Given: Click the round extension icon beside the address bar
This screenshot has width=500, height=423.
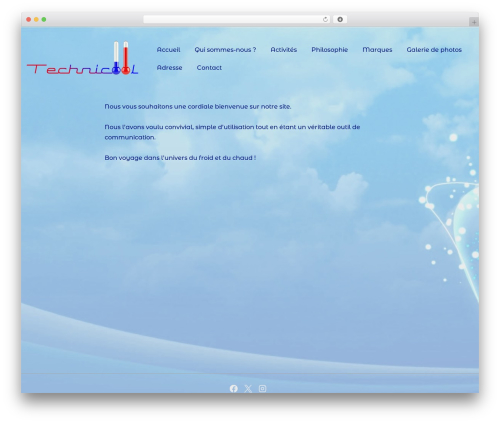Looking at the screenshot, I should 340,20.
